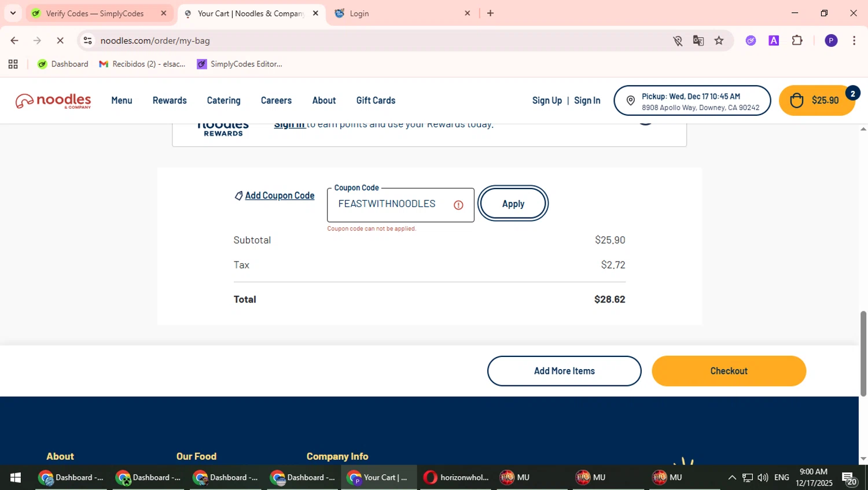Click the page vertical scrollbar thumb

(x=863, y=353)
